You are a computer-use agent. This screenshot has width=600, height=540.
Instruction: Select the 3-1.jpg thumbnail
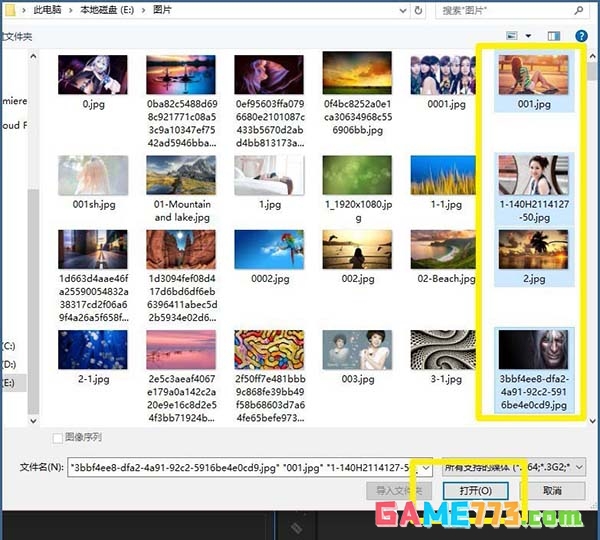tap(443, 350)
